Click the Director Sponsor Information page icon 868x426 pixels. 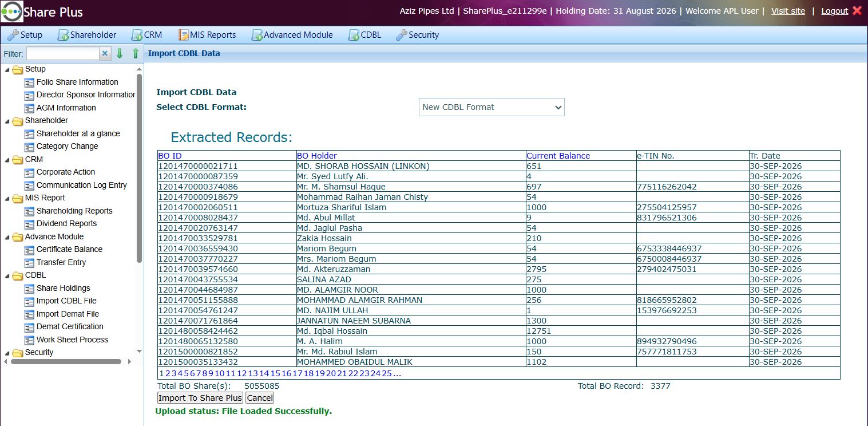pos(30,95)
